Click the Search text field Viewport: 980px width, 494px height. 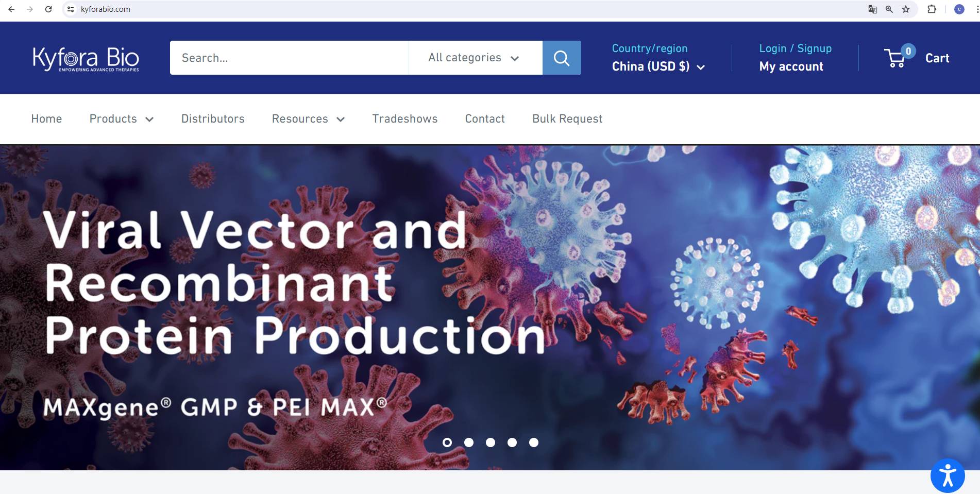(289, 58)
